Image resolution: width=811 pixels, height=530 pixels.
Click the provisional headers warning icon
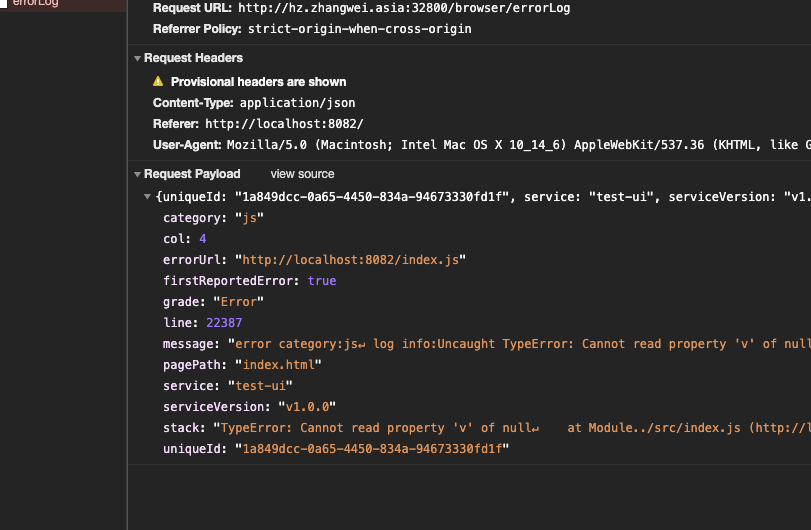click(158, 81)
